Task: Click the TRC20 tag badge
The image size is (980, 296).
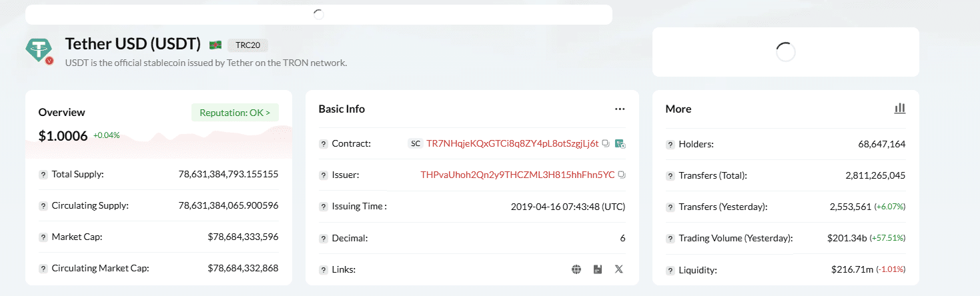Action: pyautogui.click(x=248, y=45)
